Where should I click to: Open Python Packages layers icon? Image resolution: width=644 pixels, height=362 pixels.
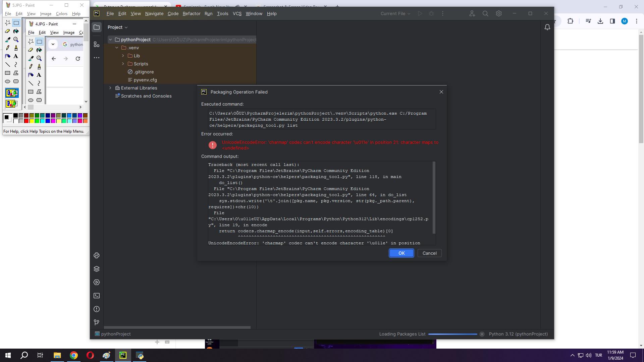pyautogui.click(x=97, y=269)
